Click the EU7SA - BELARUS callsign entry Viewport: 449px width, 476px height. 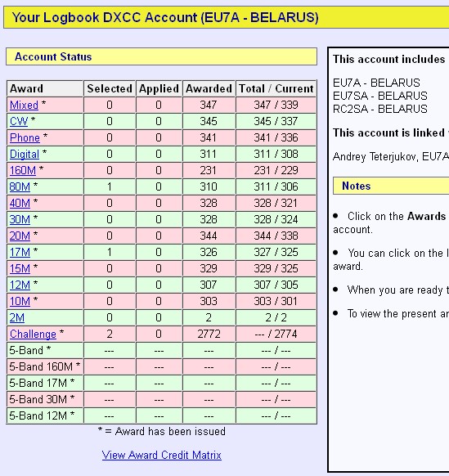pyautogui.click(x=380, y=96)
